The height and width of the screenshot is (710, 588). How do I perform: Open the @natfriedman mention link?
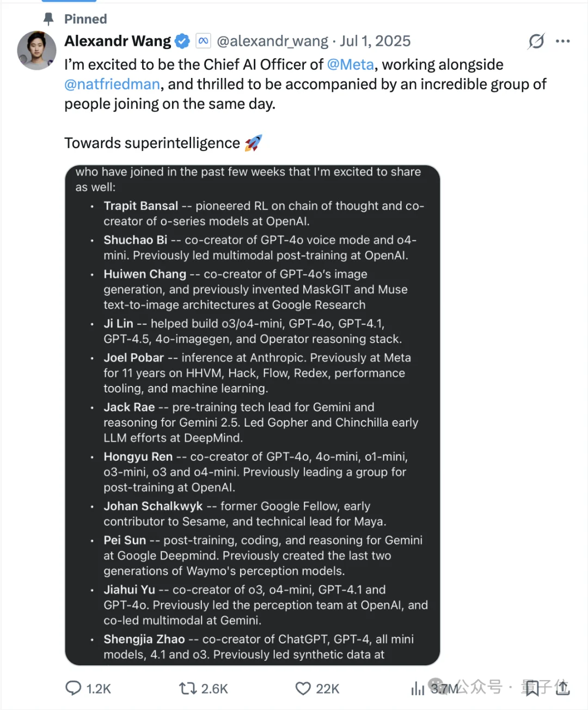click(x=112, y=84)
